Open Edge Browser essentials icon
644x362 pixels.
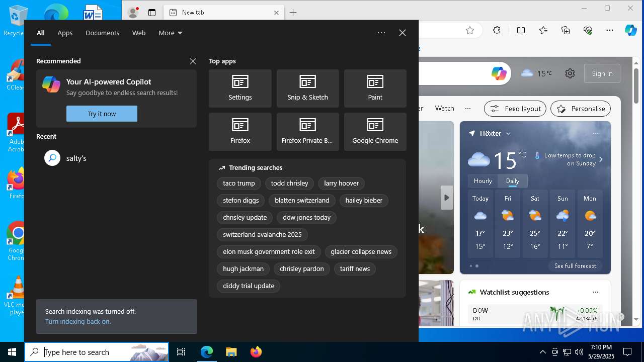pyautogui.click(x=588, y=30)
